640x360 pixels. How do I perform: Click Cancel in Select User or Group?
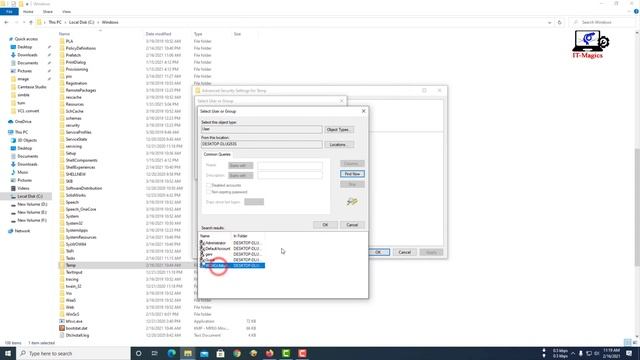tap(352, 225)
